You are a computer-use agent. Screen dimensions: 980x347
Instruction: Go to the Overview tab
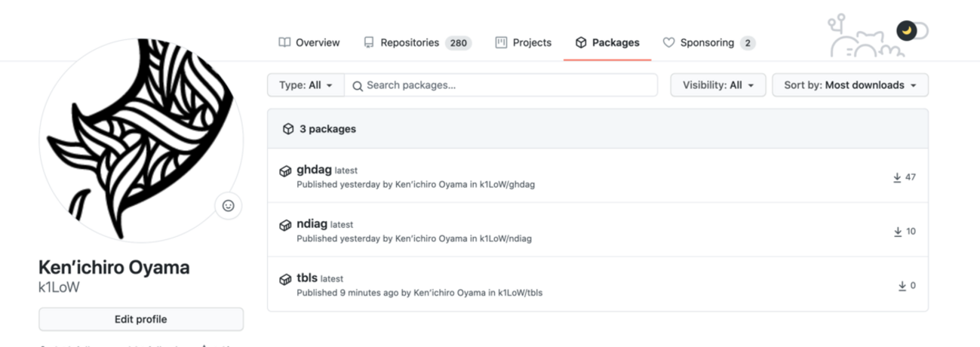point(309,43)
